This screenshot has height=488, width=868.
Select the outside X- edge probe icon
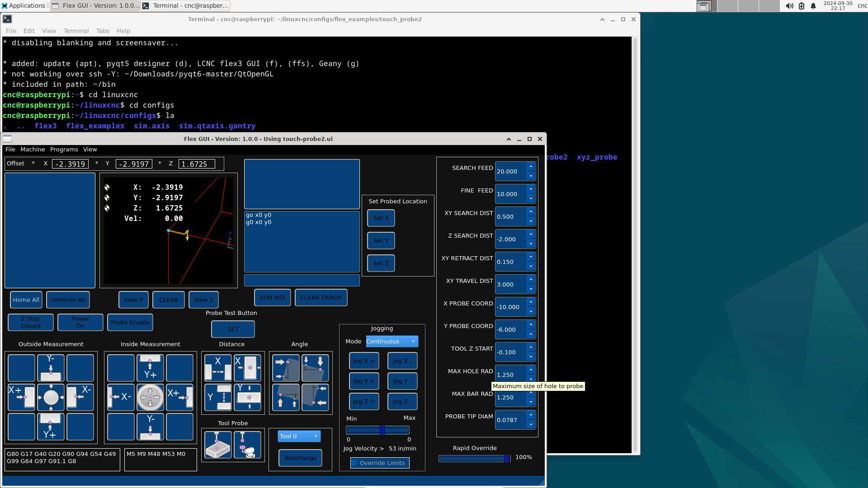[80, 397]
